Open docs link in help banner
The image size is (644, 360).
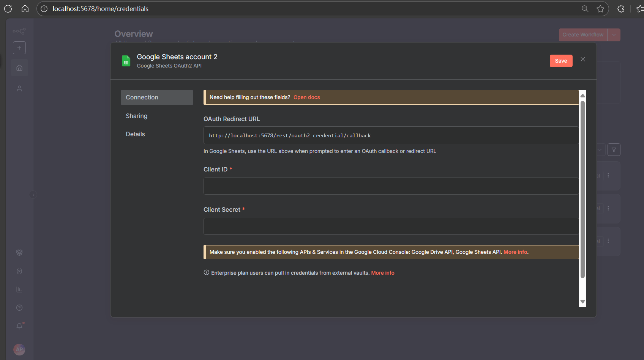[306, 97]
